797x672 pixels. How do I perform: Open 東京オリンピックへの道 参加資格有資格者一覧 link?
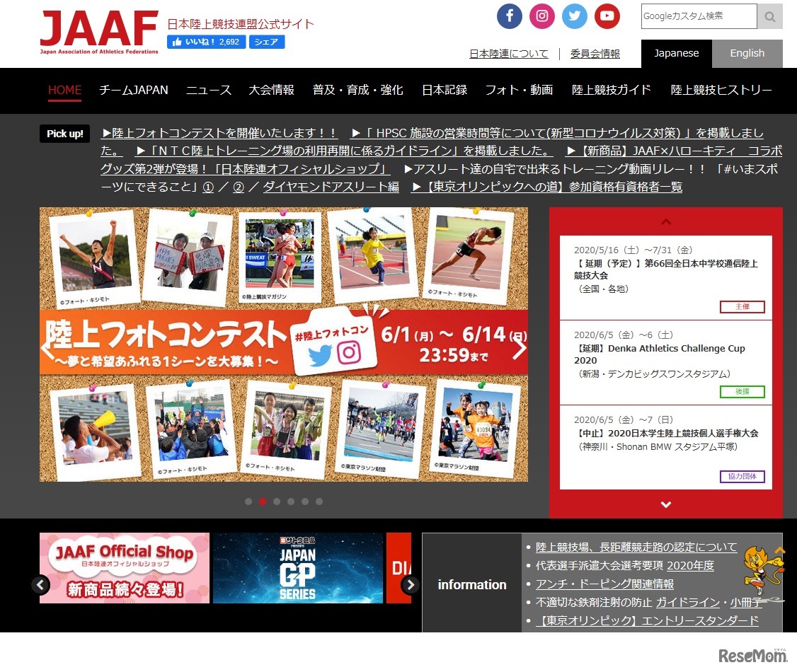click(x=546, y=187)
